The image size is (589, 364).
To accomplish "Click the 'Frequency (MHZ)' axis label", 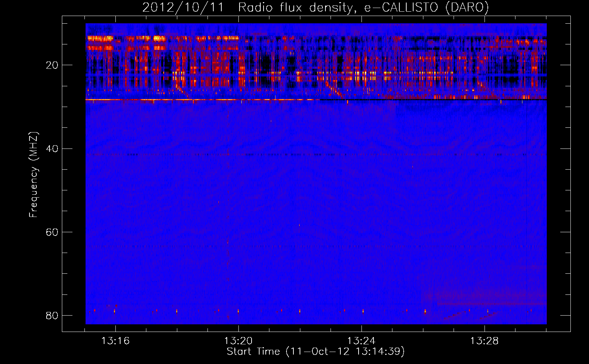I will 33,175.
